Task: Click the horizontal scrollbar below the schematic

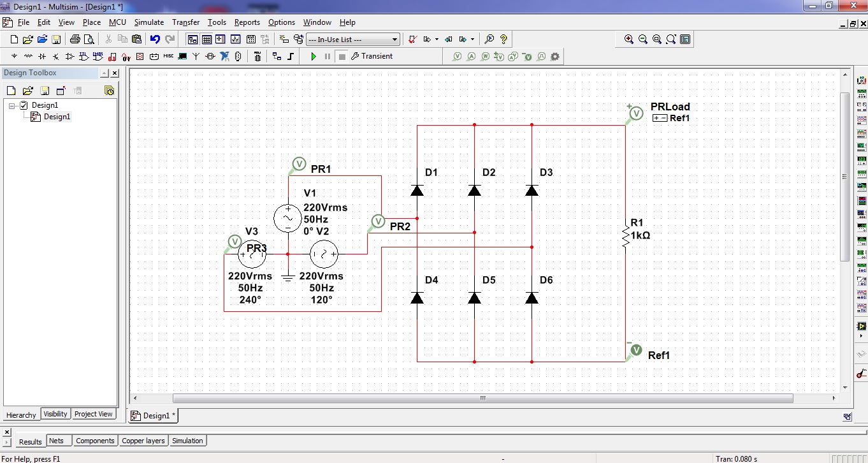Action: (x=482, y=397)
